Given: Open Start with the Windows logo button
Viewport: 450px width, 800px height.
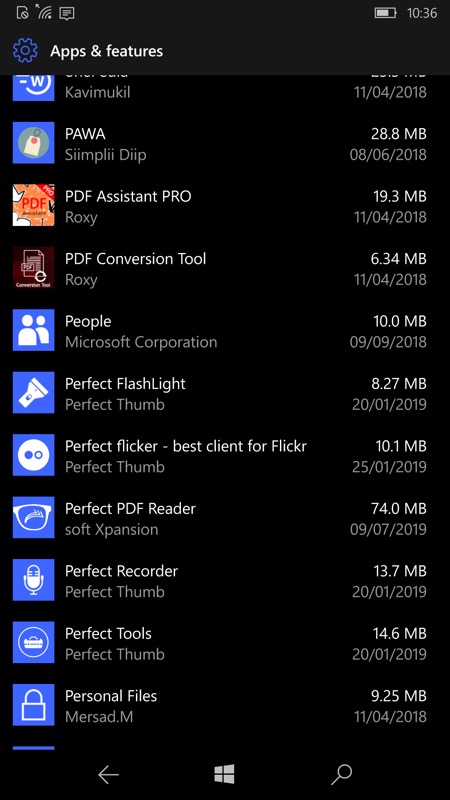Looking at the screenshot, I should [x=224, y=774].
